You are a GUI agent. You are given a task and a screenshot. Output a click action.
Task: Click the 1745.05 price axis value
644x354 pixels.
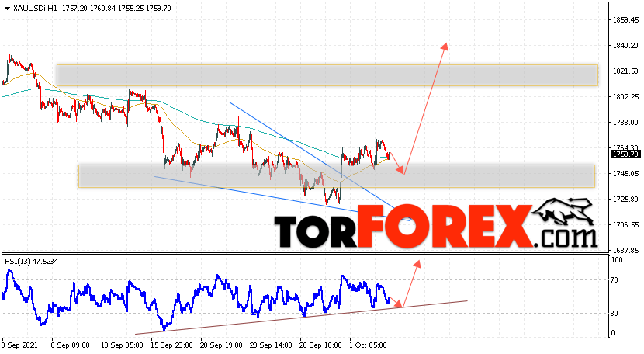625,173
